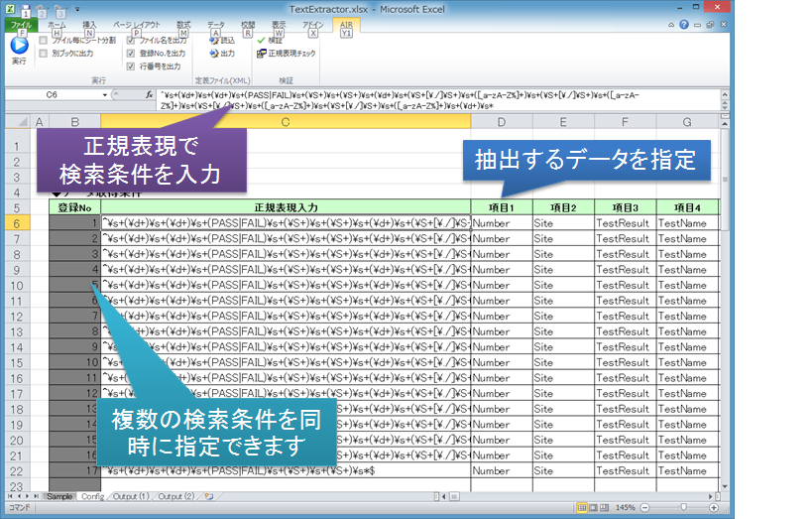
Task: Click zoom in plus button
Action: pos(714,508)
